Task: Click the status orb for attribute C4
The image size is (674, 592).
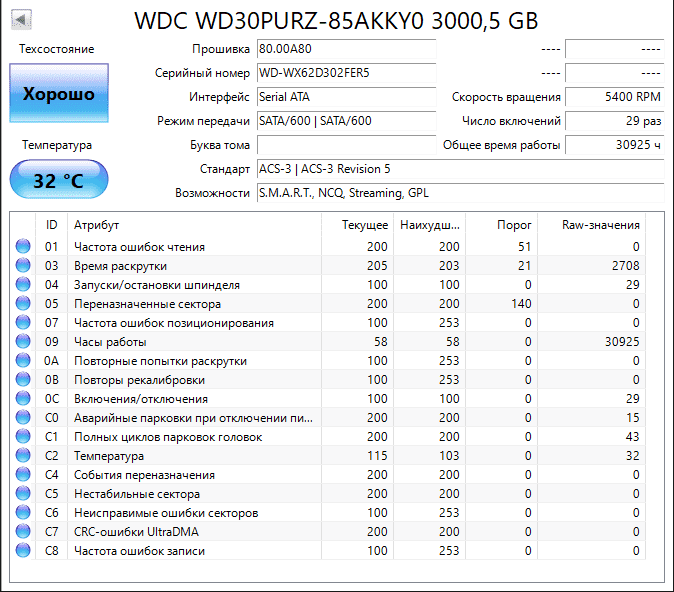Action: pos(23,474)
